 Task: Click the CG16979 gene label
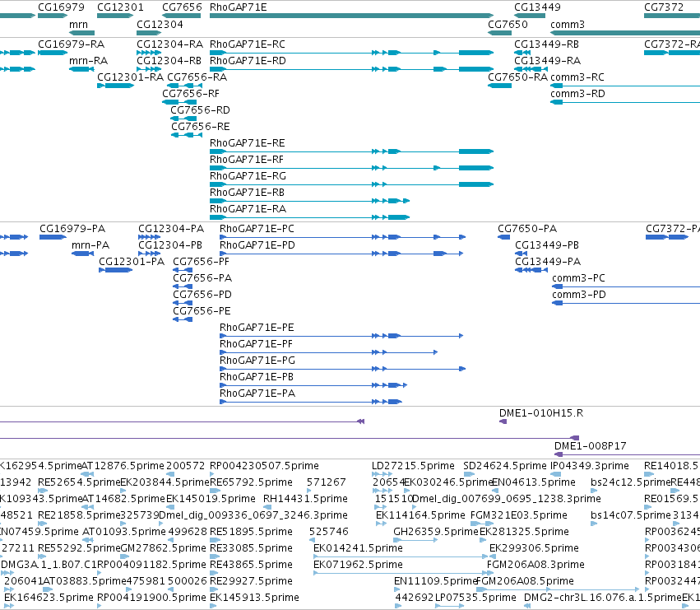pos(61,7)
